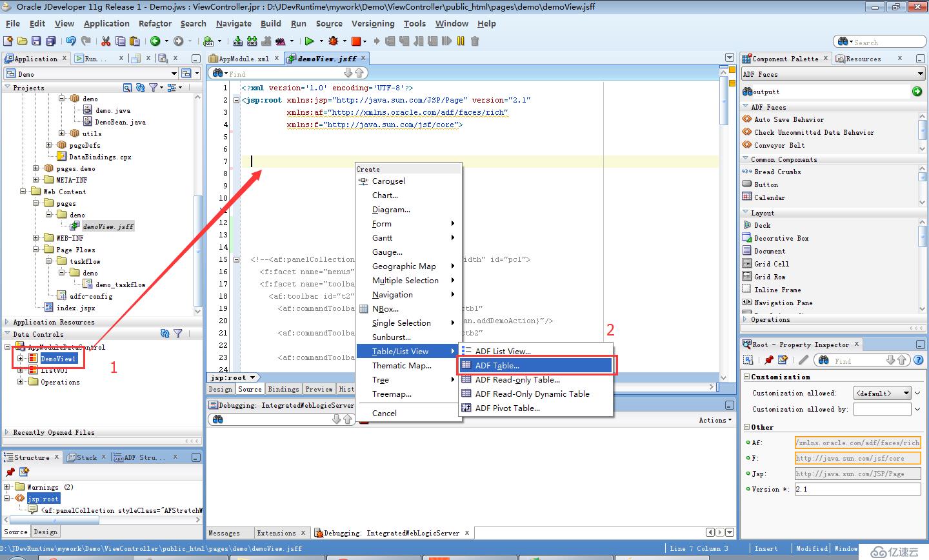Viewport: 929px width, 560px height.
Task: Open the Actions dropdown in debugging log
Action: tap(715, 420)
